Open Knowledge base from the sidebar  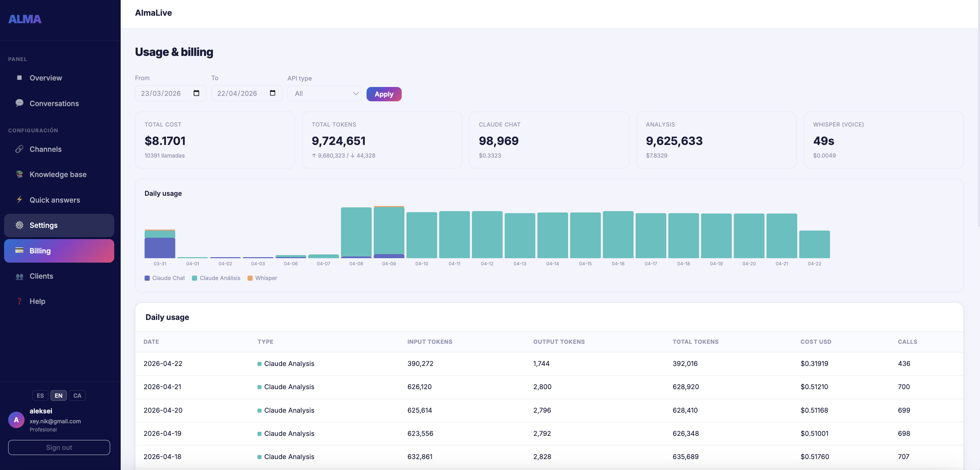pos(58,174)
